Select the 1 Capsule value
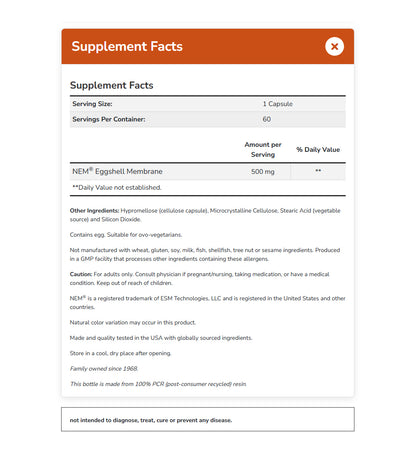This screenshot has width=416, height=465. (278, 104)
